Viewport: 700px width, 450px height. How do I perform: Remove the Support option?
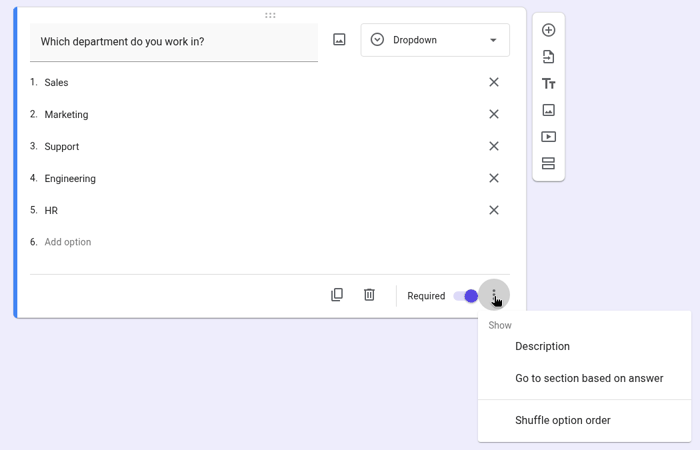tap(494, 146)
